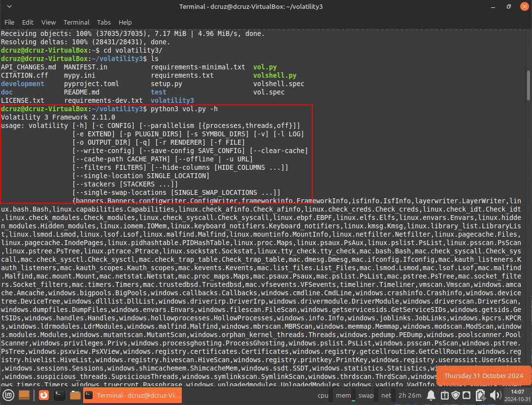Open the File menu

9,22
